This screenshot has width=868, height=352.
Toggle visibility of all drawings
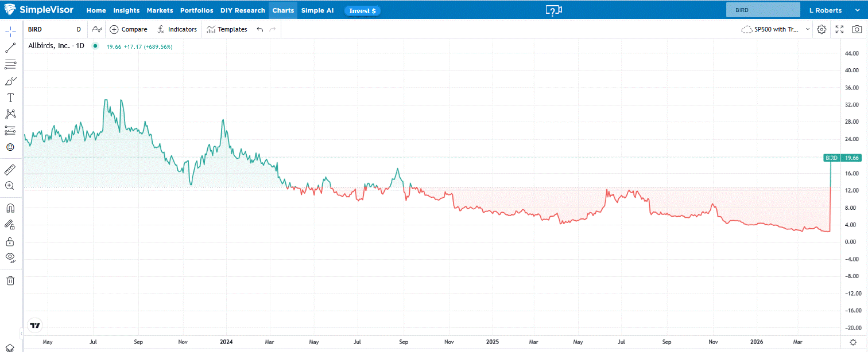point(10,257)
